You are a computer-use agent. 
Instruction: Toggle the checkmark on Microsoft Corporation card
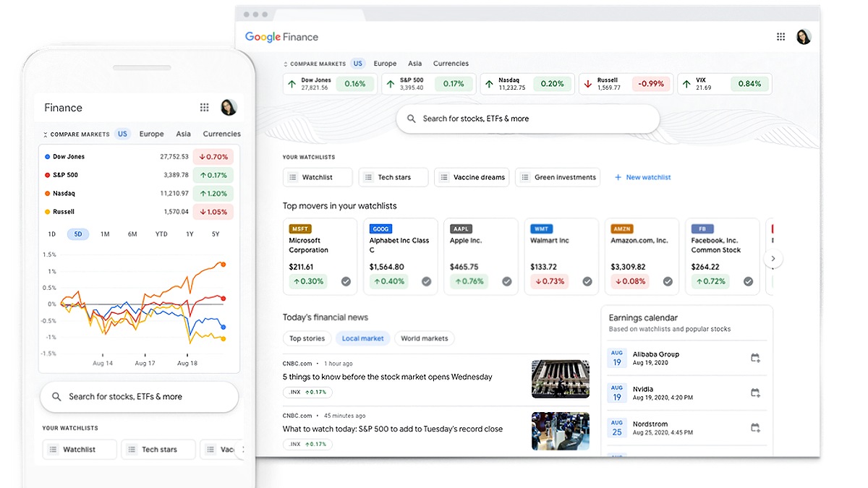coord(346,281)
